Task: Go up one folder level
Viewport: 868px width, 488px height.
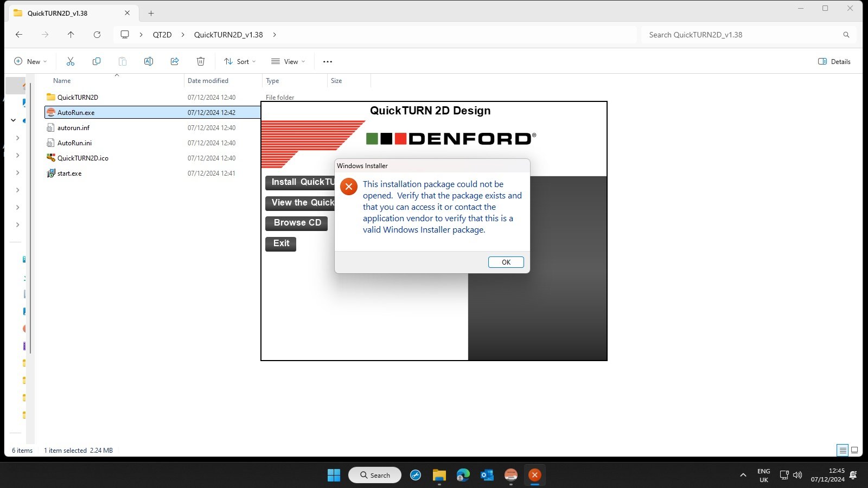Action: coord(71,35)
